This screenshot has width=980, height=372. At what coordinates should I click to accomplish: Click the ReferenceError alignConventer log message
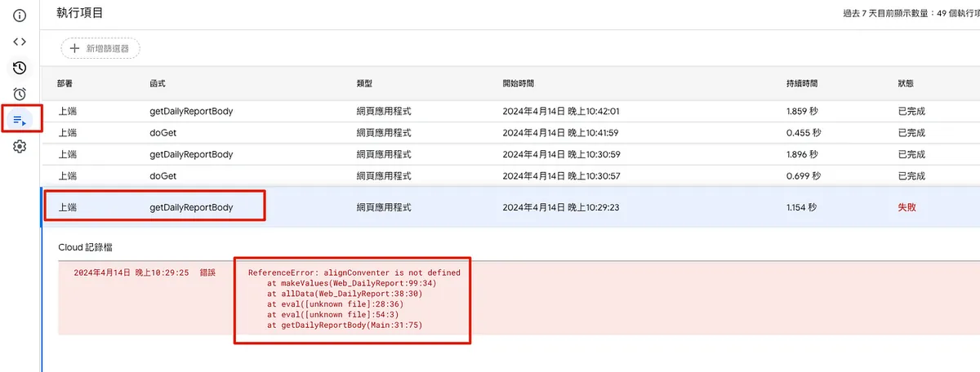point(354,272)
